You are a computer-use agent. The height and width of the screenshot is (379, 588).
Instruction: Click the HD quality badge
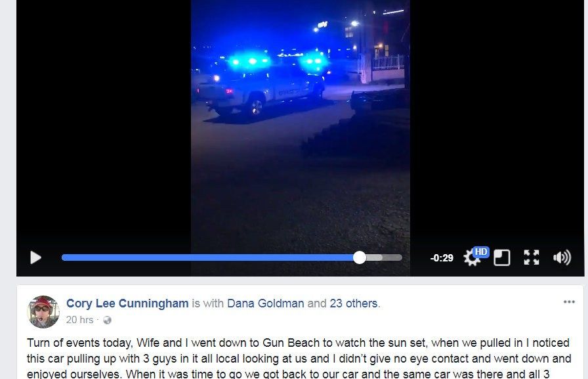pos(481,252)
